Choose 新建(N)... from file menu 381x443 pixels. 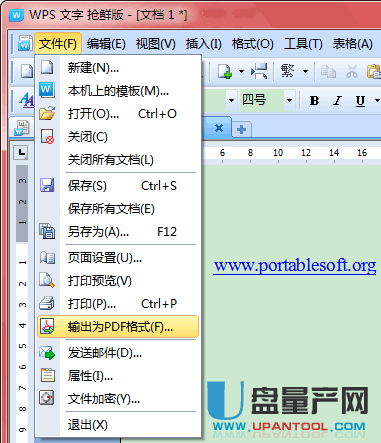point(118,68)
